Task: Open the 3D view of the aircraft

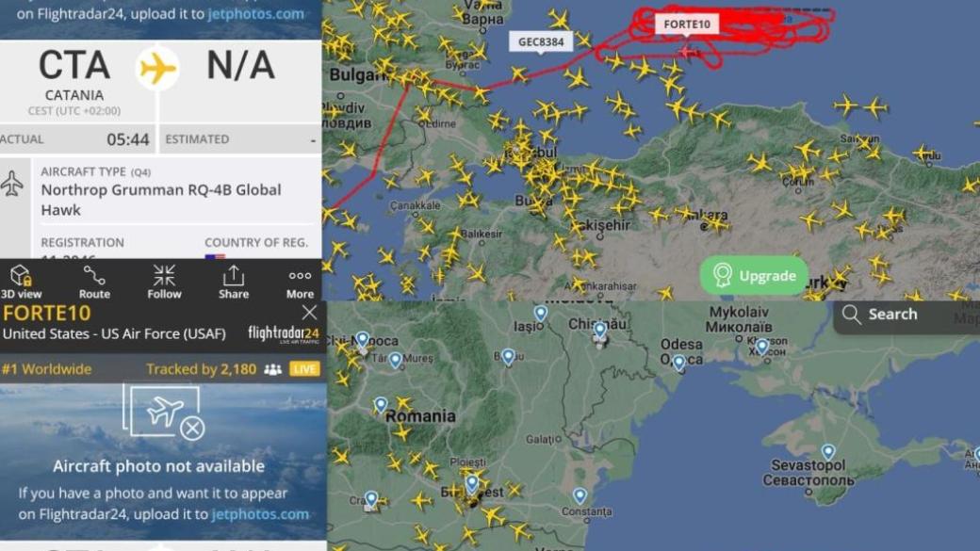Action: [x=21, y=282]
